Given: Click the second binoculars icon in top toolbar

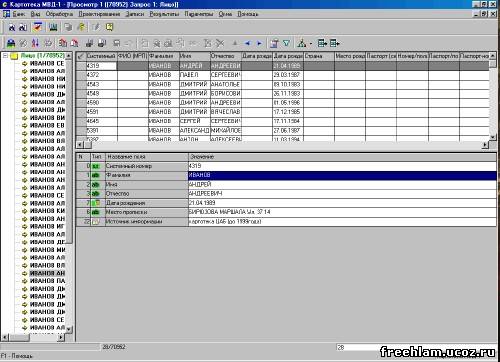Looking at the screenshot, I should click(23, 27).
